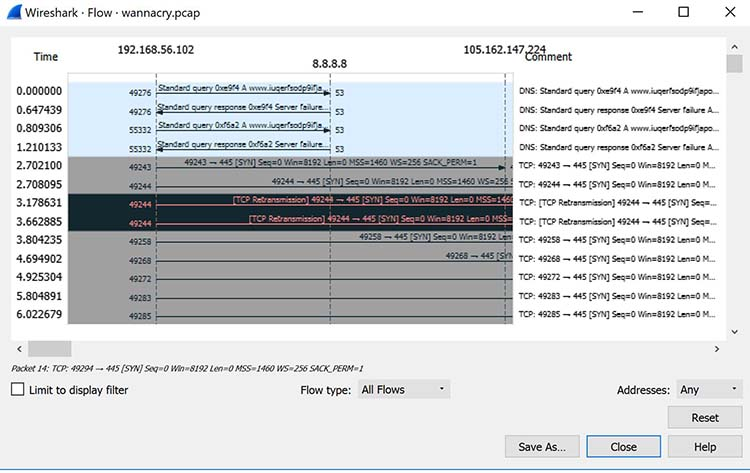
Task: Click the horizontal scrollbar thumb
Action: click(x=50, y=349)
